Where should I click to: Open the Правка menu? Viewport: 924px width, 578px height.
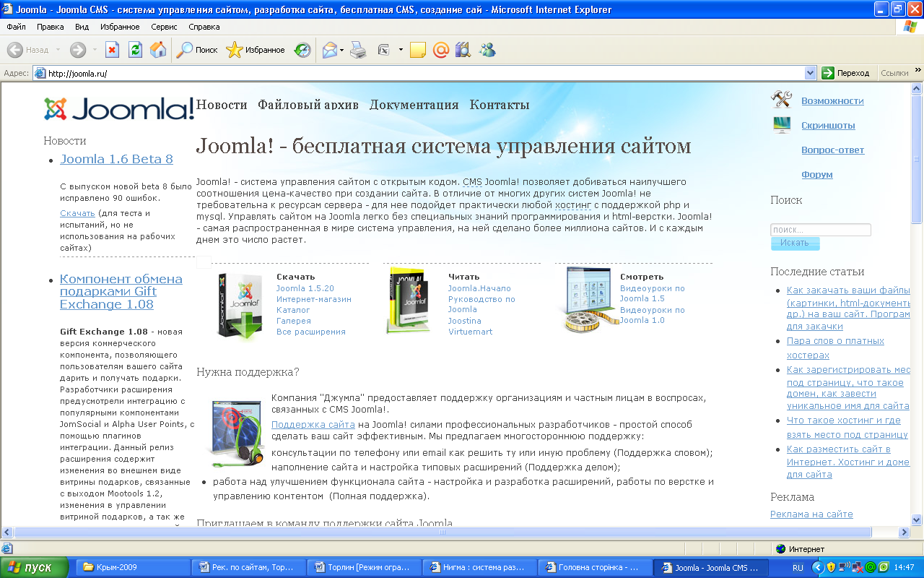[x=51, y=27]
